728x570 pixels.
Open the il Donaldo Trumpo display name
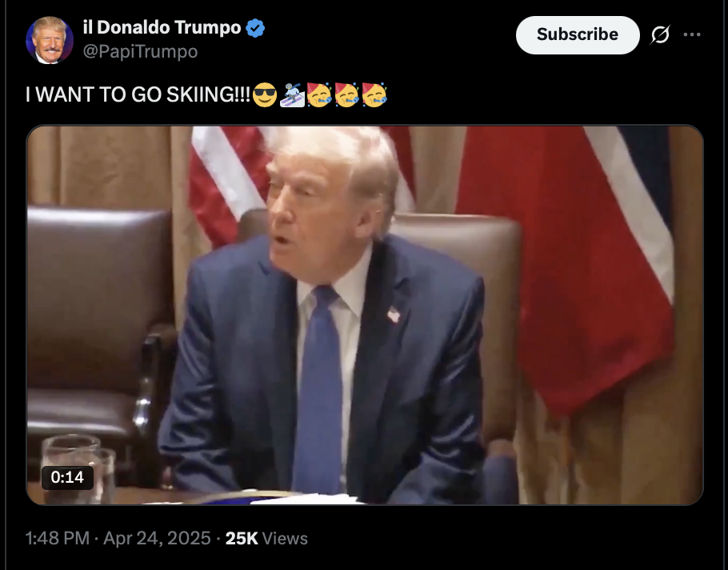(x=162, y=27)
